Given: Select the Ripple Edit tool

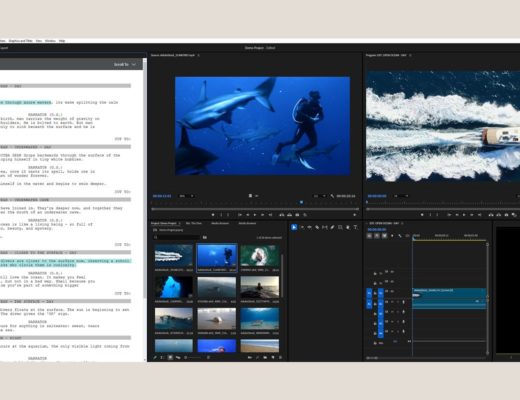Looking at the screenshot, I should tap(310, 227).
